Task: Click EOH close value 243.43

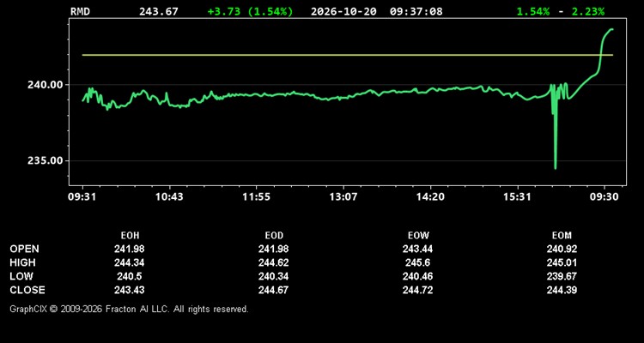Action: click(130, 290)
